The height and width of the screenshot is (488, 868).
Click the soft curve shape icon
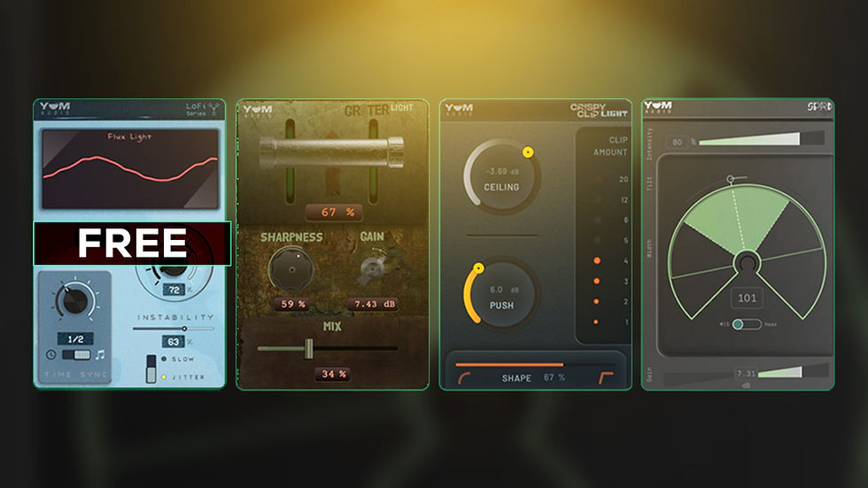pos(464,378)
